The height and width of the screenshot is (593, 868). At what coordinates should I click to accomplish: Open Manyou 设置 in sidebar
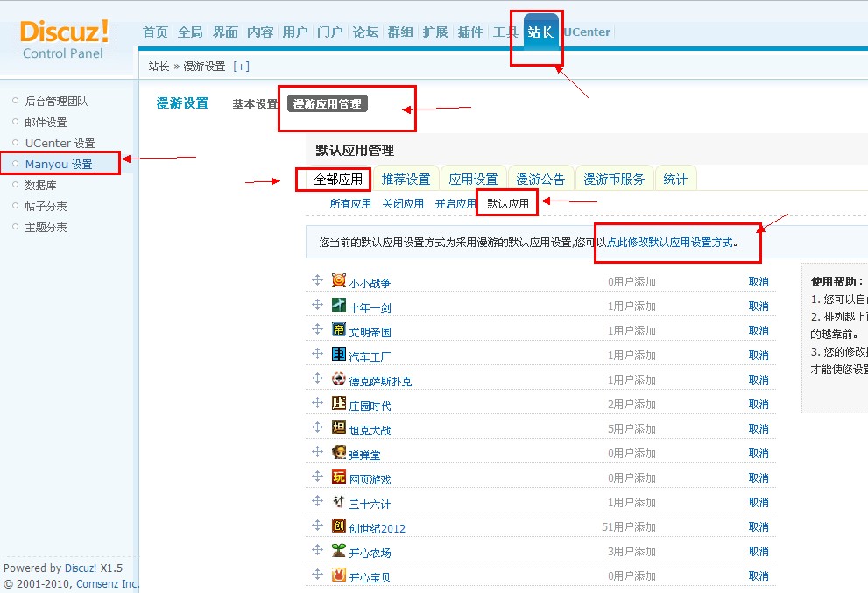[59, 165]
